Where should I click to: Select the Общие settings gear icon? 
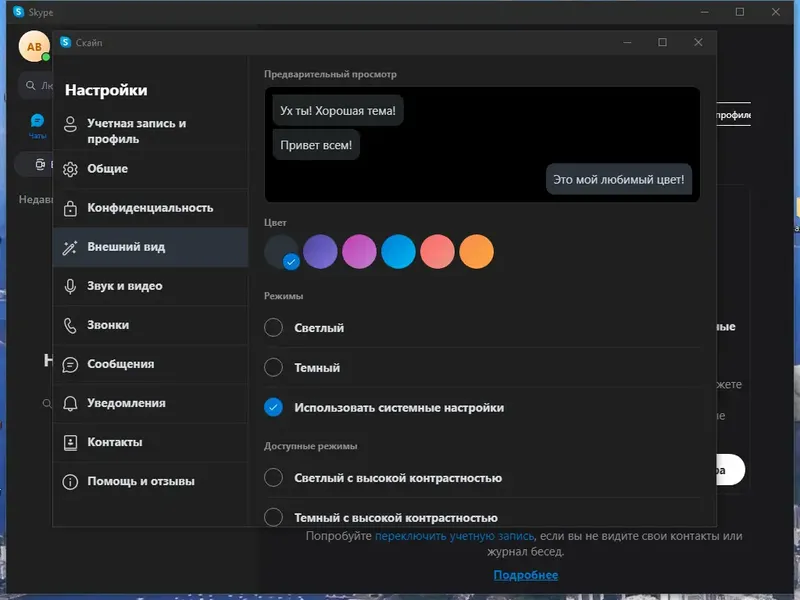click(x=69, y=170)
